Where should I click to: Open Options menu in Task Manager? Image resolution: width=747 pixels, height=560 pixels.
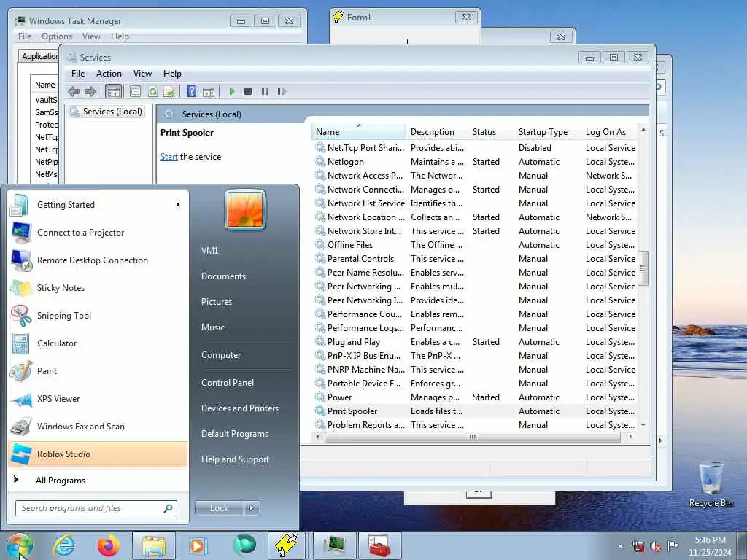point(57,36)
